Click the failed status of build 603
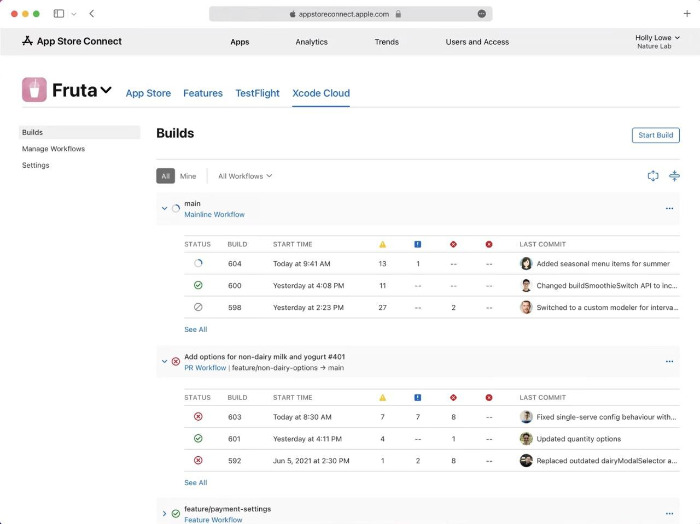This screenshot has height=524, width=700. click(198, 416)
